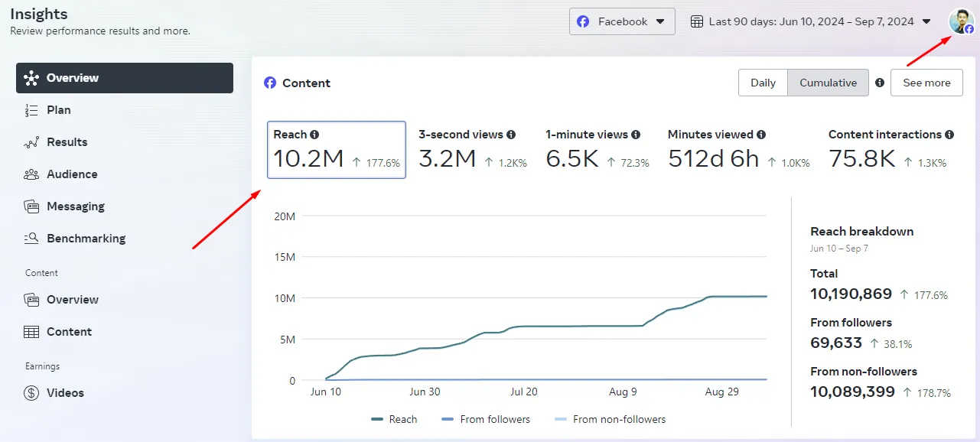
Task: Select the 1-minute views metric card
Action: [597, 150]
